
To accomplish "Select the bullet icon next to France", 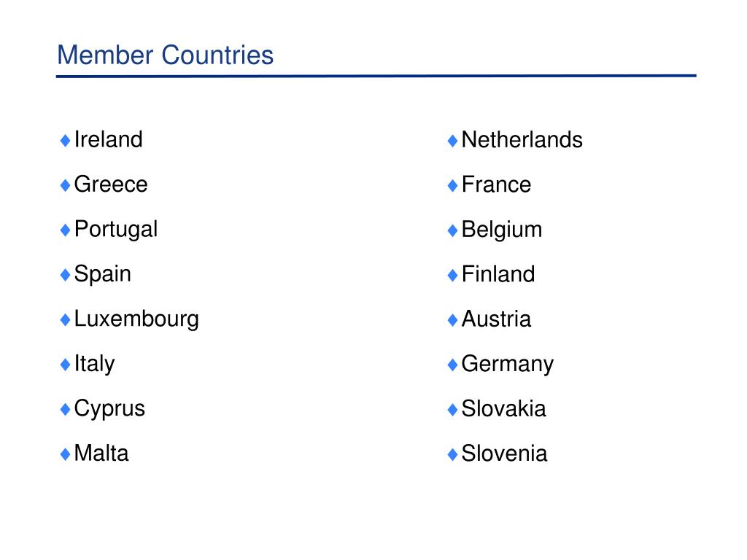I will [452, 185].
